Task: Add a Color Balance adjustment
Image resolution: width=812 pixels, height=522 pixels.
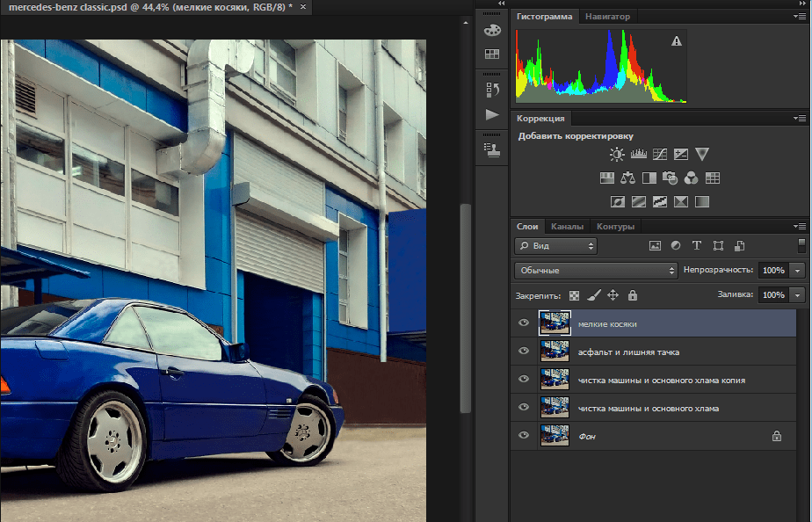Action: coord(628,178)
